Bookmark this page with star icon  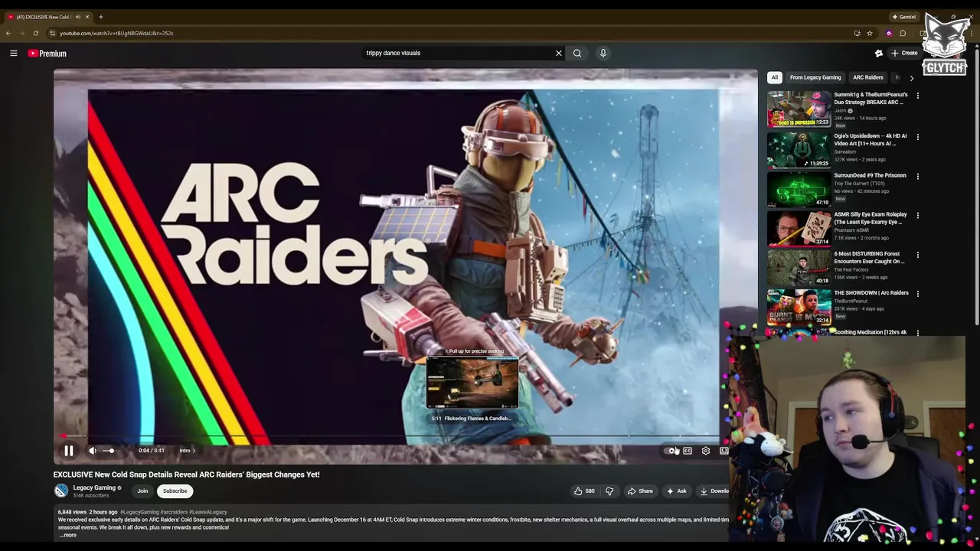[x=870, y=33]
